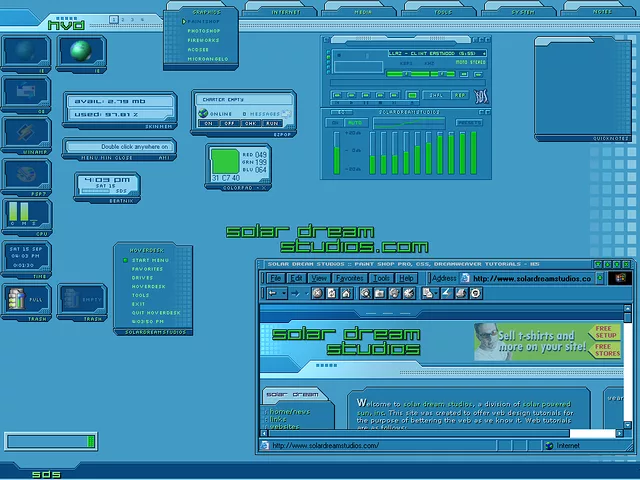Launch the Winamp shortcut icon

24,132
